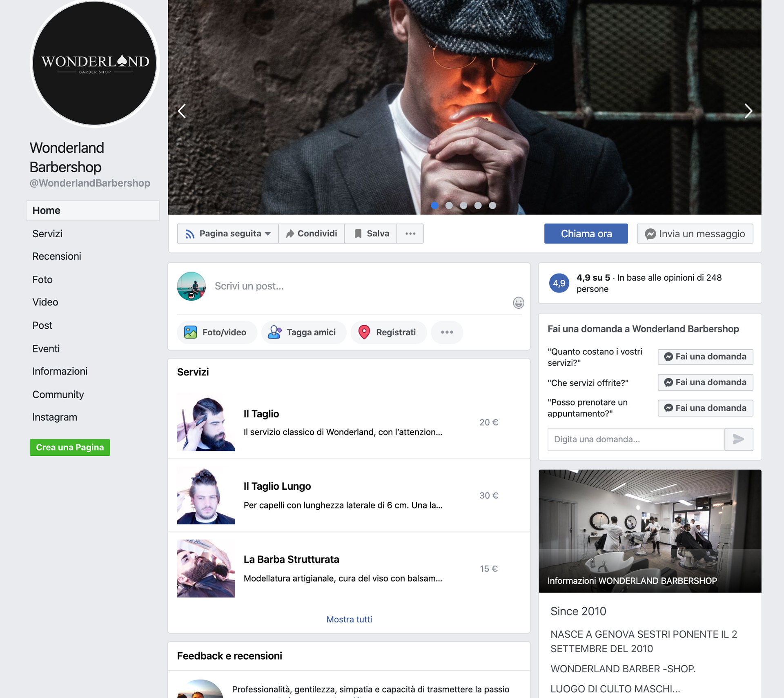Click the next cover photo arrow
784x698 pixels.
(x=748, y=111)
